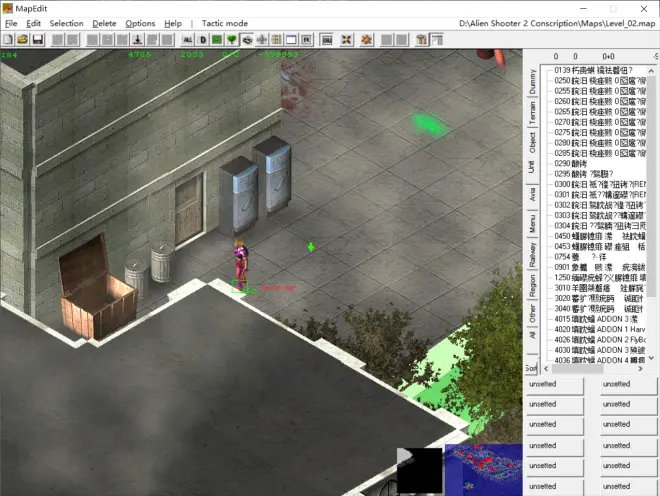Select list entry 0290
Viewport: 660px width, 496px height.
pyautogui.click(x=570, y=163)
